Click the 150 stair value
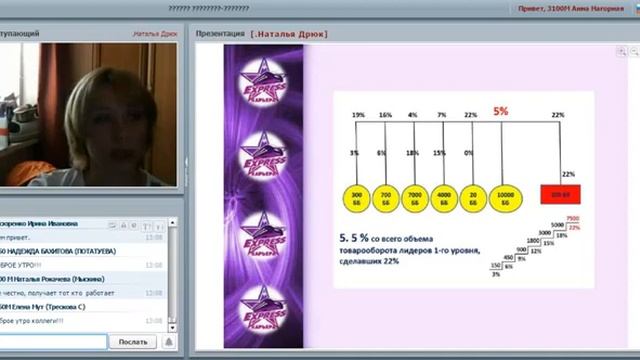Image resolution: width=640 pixels, height=360 pixels. click(495, 266)
